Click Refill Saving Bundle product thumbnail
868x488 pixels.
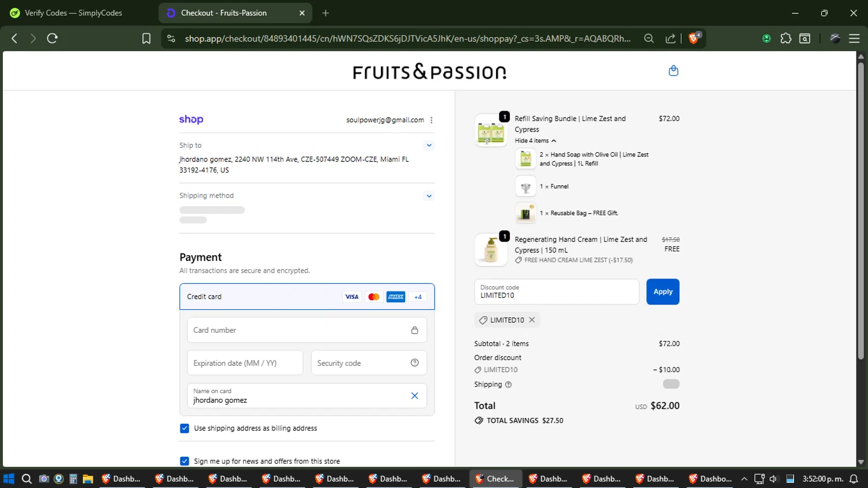click(491, 130)
